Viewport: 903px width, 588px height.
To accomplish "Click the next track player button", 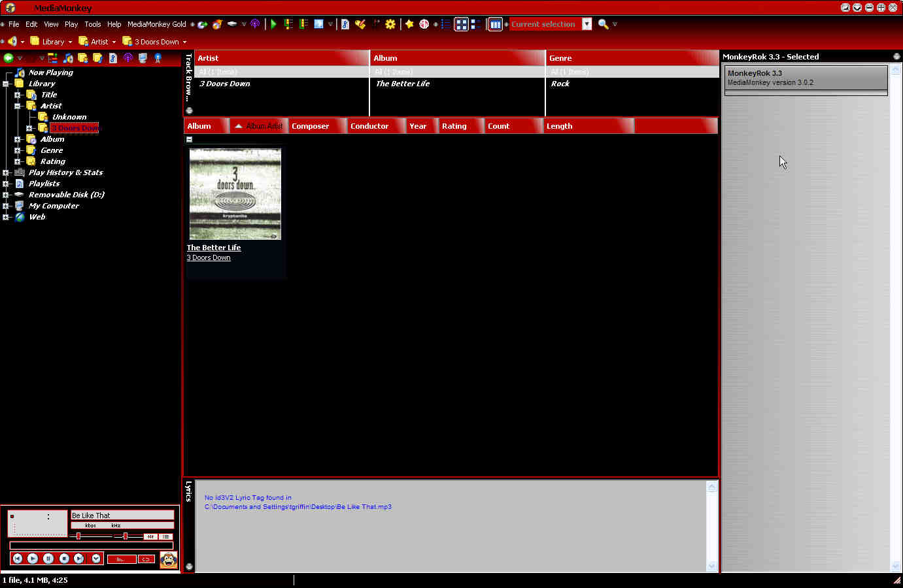I will tap(79, 559).
